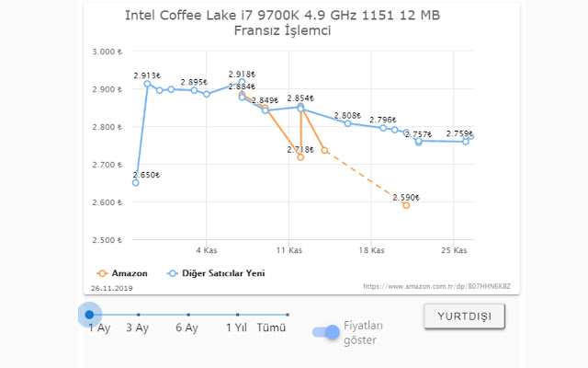Click the YURTDIŞI button
The width and height of the screenshot is (588, 368).
tap(464, 316)
